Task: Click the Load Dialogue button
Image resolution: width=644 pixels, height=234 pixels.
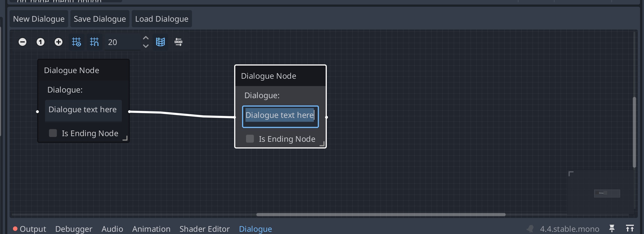Action: (x=162, y=19)
